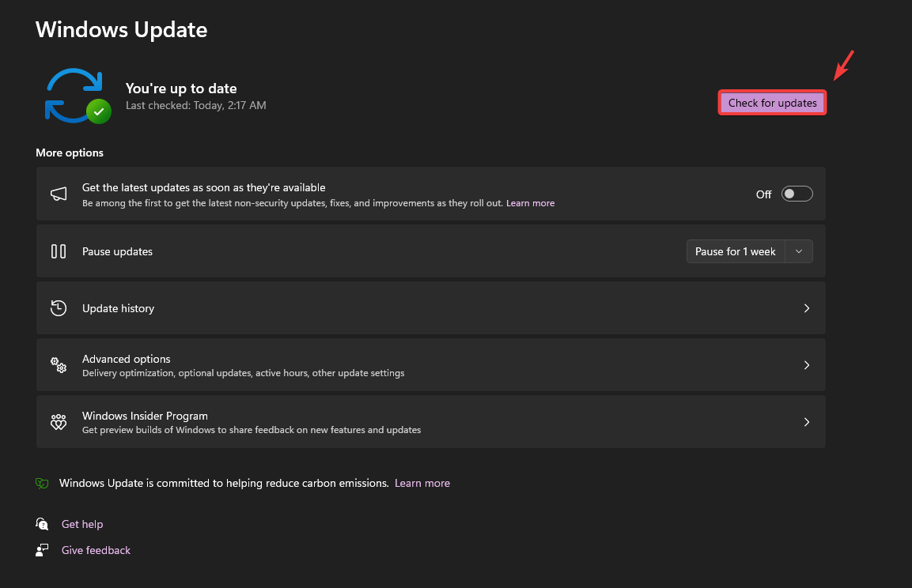This screenshot has width=912, height=588.
Task: Click the Give feedback link
Action: point(96,550)
